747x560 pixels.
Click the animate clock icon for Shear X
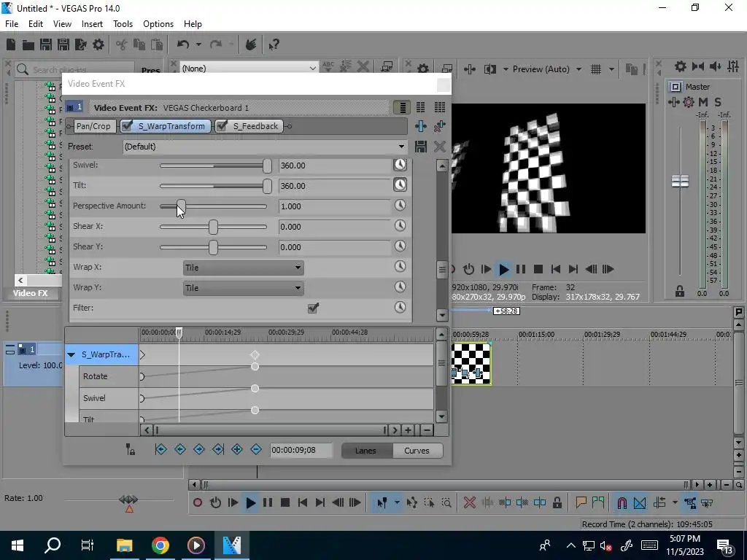[400, 226]
